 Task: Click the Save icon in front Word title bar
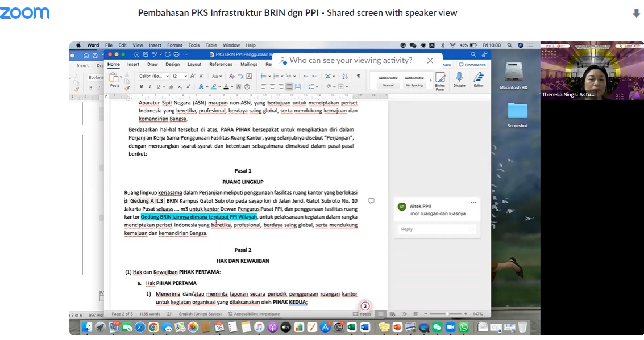[x=146, y=54]
